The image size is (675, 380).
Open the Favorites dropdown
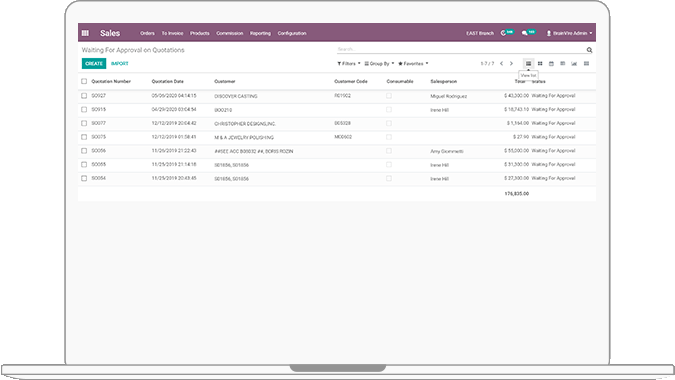(413, 64)
